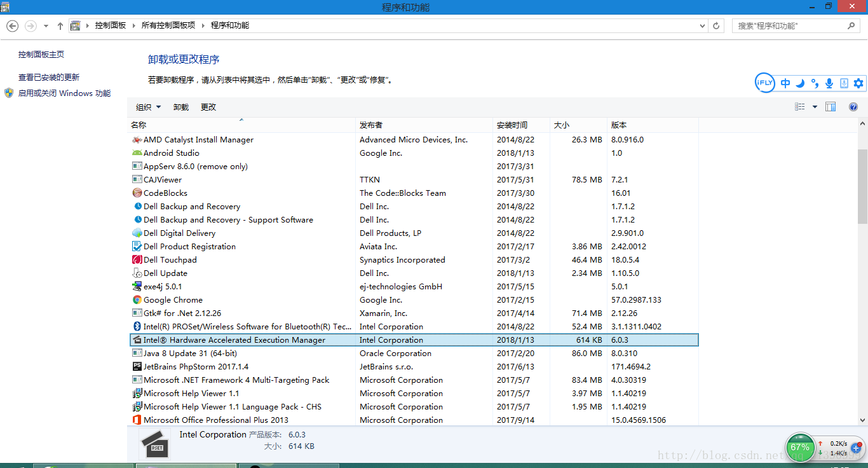Click the green 67% memory monitor widget
Viewport: 868px width, 468px height.
pos(800,447)
